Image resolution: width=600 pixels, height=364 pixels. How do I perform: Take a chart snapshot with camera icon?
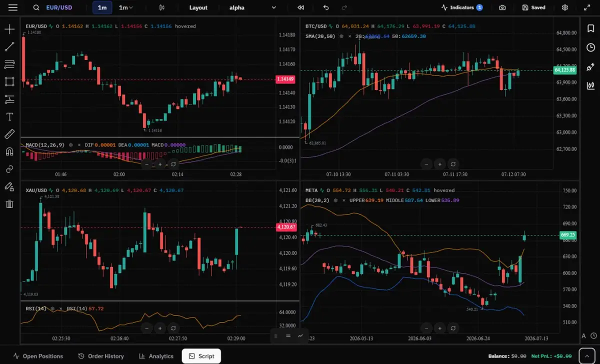(x=502, y=7)
